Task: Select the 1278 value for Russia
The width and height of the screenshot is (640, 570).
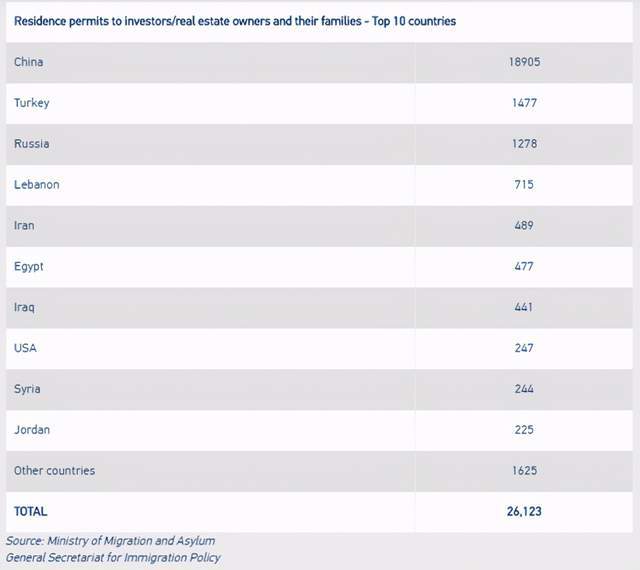Action: coord(524,144)
